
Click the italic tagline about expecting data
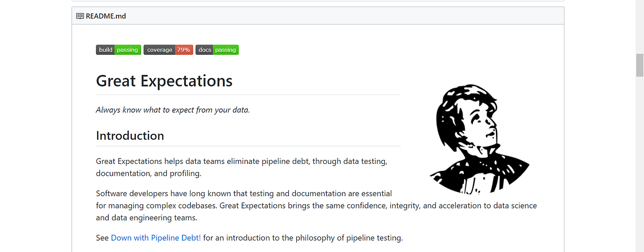point(173,110)
